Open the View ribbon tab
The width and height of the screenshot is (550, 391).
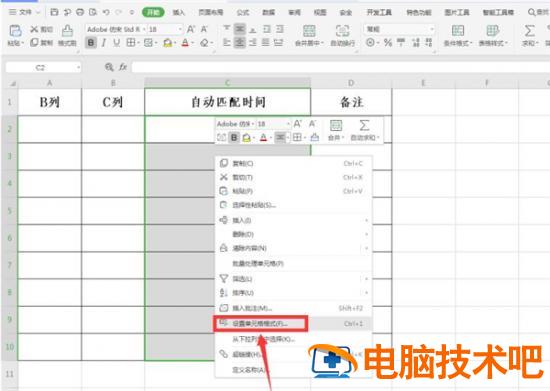[x=320, y=13]
